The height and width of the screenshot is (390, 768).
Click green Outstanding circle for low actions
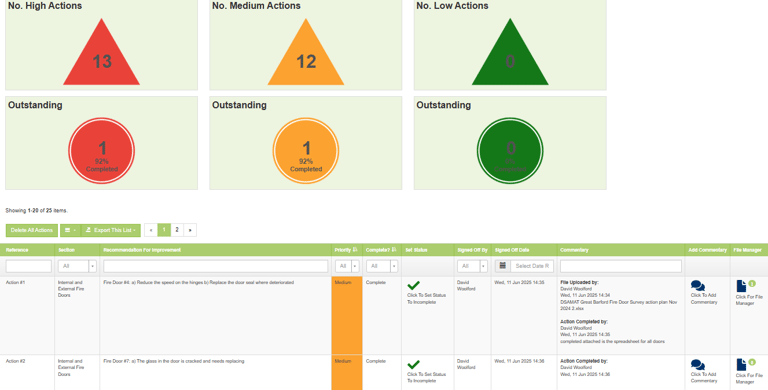[510, 151]
